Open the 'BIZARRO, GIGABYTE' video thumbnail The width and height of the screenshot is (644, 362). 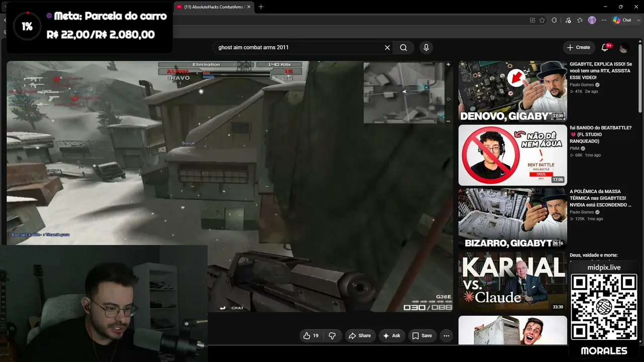(x=513, y=219)
